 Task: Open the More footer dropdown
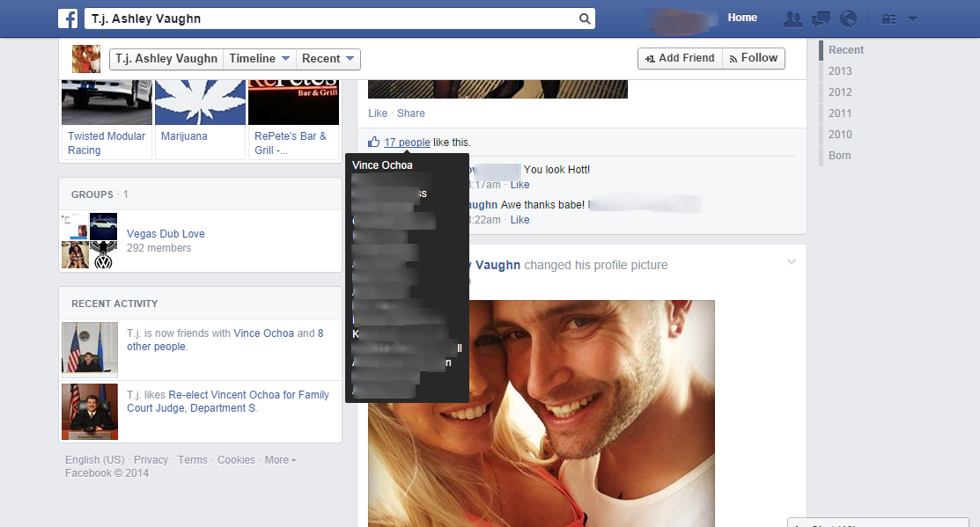(x=280, y=460)
